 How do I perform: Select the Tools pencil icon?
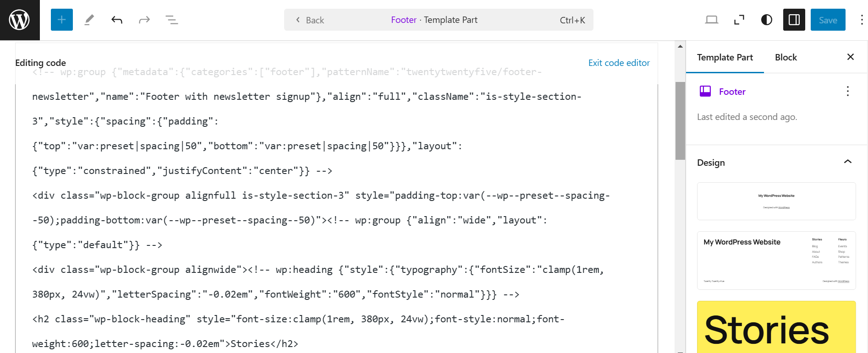[x=89, y=20]
